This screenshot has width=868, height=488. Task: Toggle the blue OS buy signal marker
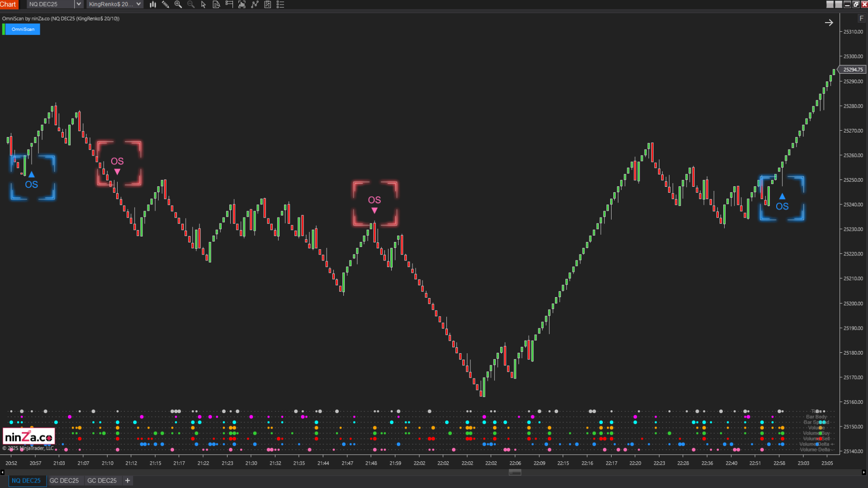pos(32,178)
